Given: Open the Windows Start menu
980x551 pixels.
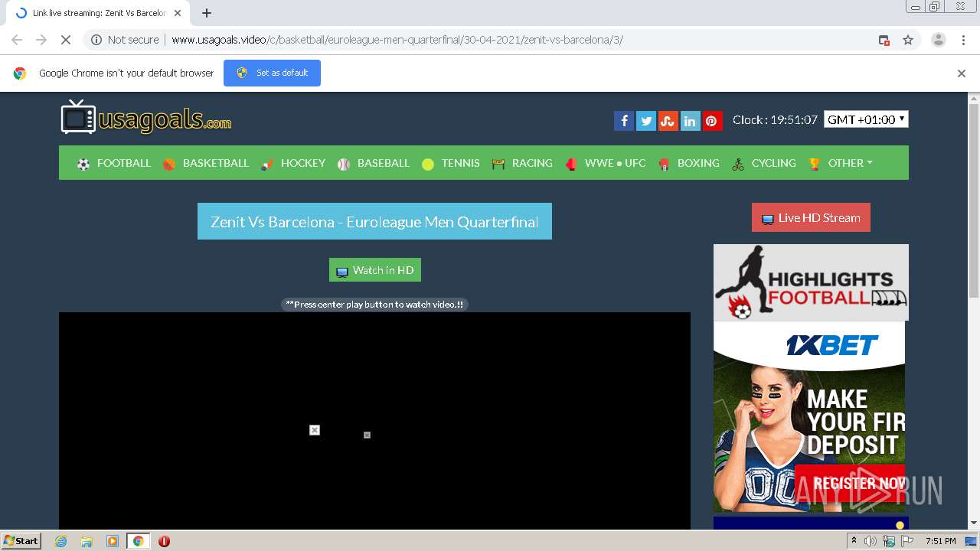Looking at the screenshot, I should tap(21, 541).
